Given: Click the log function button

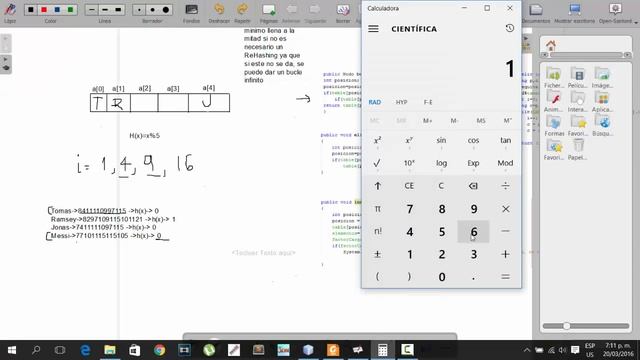Looking at the screenshot, I should (441, 163).
